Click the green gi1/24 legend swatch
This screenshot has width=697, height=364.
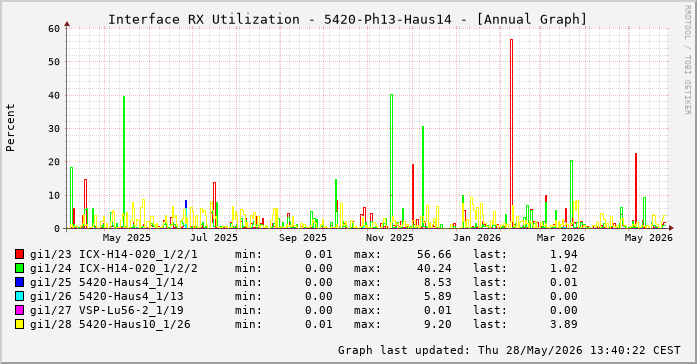tap(19, 268)
